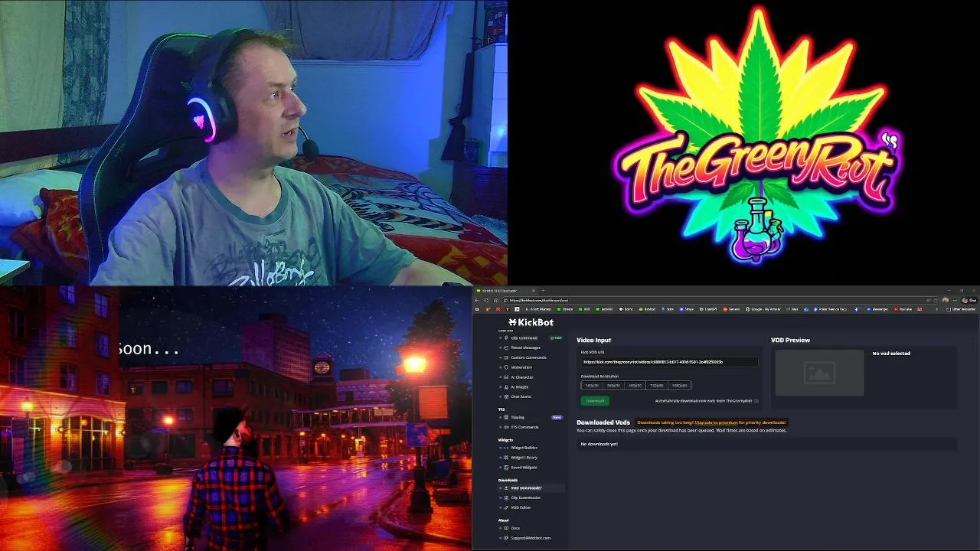Click 'No vod selected' text
Screen dimensions: 980x551
(891, 354)
